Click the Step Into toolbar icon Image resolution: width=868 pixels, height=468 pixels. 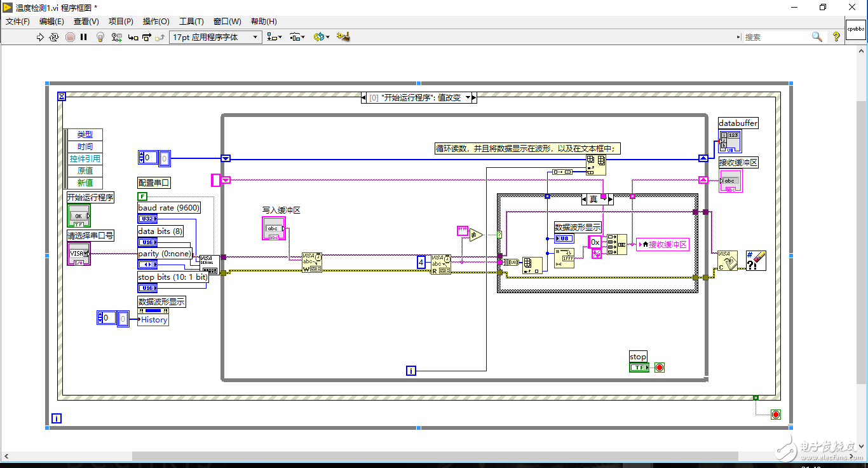click(x=133, y=38)
